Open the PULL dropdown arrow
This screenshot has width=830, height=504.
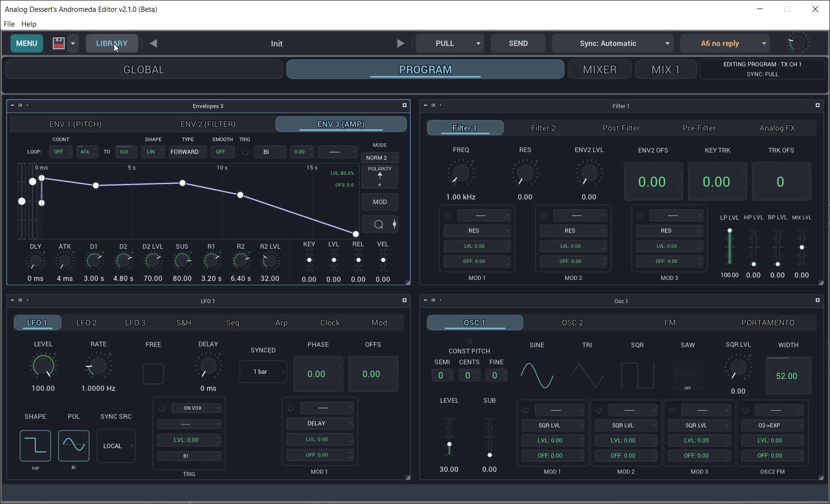point(478,43)
